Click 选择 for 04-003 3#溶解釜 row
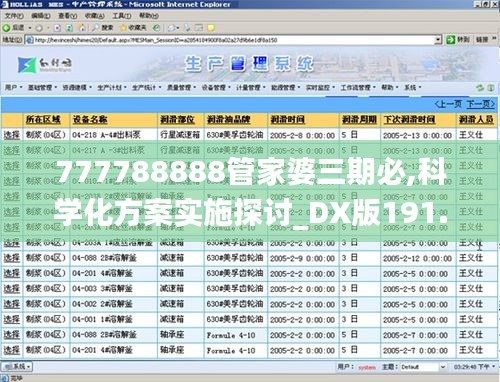 click(x=12, y=289)
